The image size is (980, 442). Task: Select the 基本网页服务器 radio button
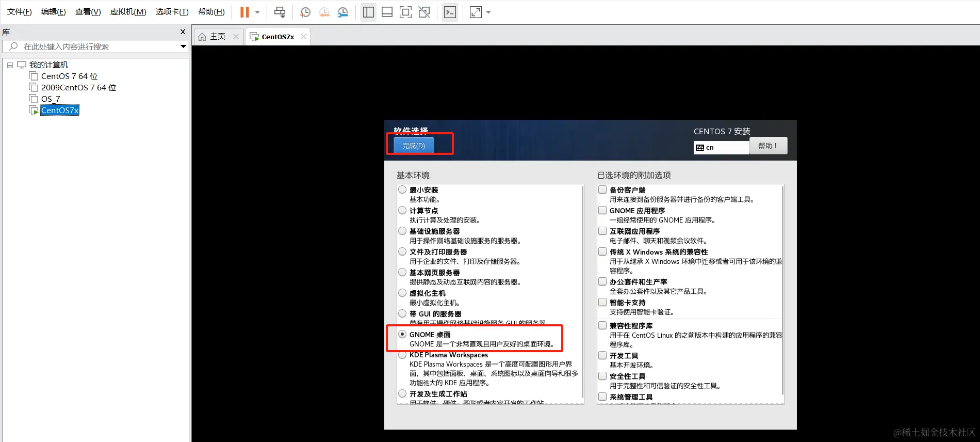coord(402,272)
